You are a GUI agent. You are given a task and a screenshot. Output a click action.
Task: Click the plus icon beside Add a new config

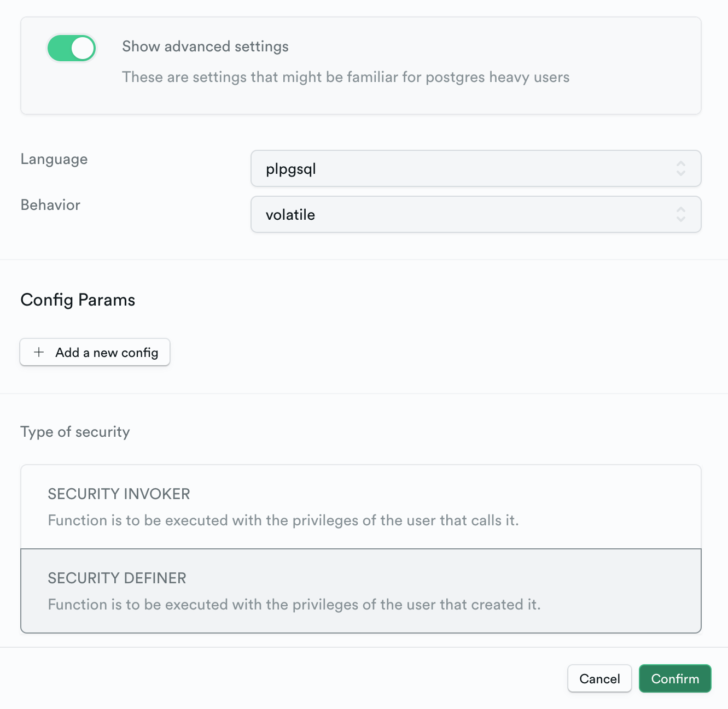coord(39,353)
